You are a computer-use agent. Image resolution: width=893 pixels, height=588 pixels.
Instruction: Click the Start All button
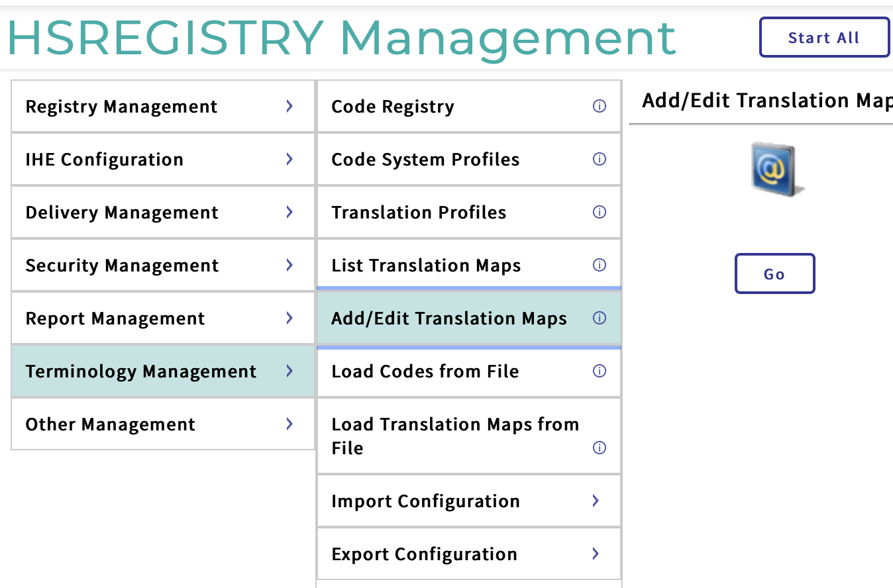(x=823, y=38)
